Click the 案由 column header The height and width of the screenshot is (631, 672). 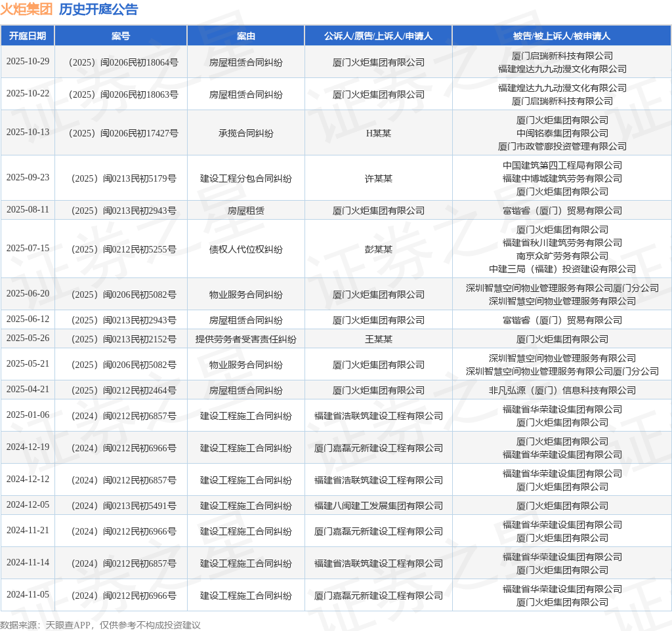[245, 36]
